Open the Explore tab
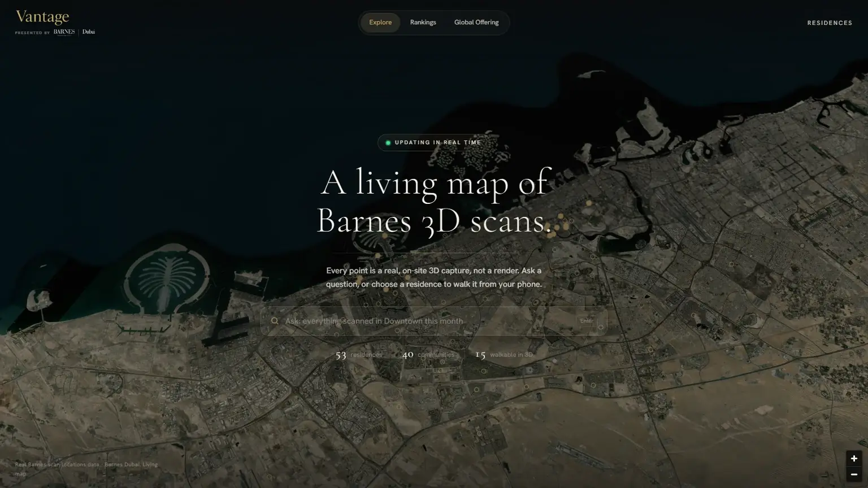868x488 pixels. click(x=380, y=23)
